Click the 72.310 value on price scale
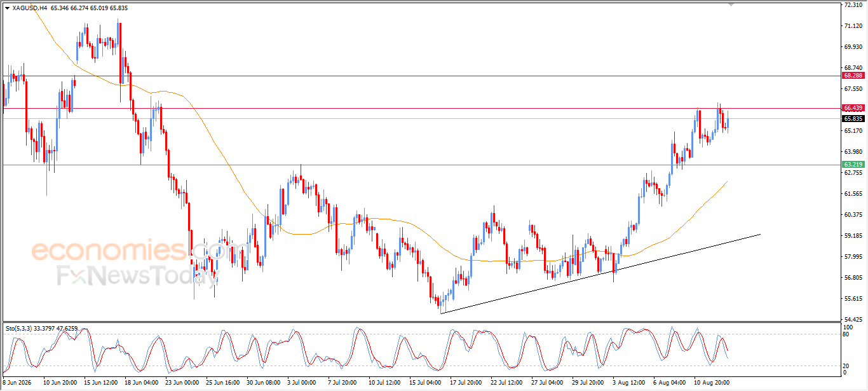 (x=853, y=5)
